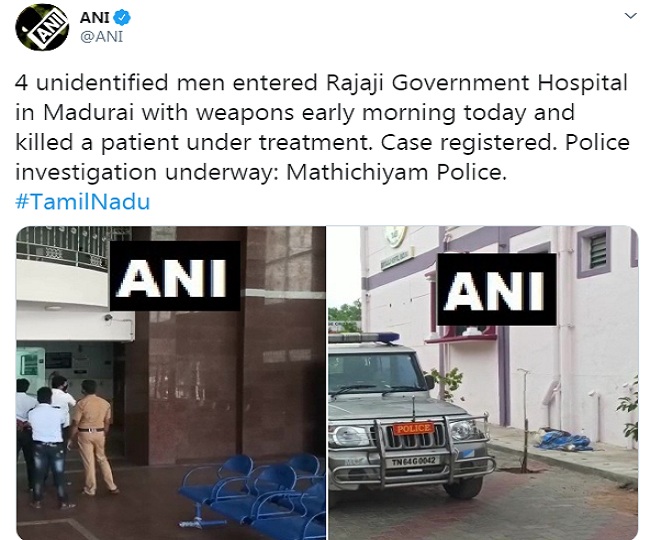Click the blue verified badge
Viewport: 650px width, 540px height.
pyautogui.click(x=122, y=17)
